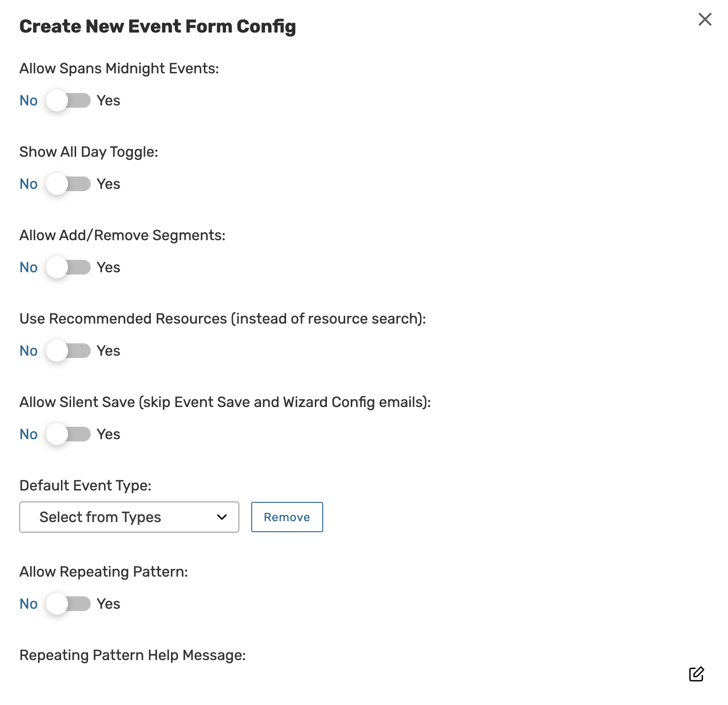Enable the Show All Day Toggle switch
Screen dimensions: 728x705
click(68, 184)
